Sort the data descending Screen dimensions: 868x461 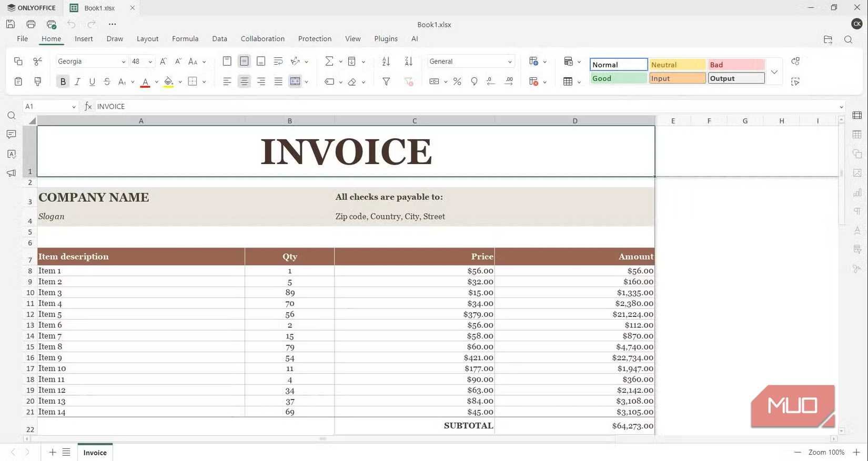pos(409,62)
